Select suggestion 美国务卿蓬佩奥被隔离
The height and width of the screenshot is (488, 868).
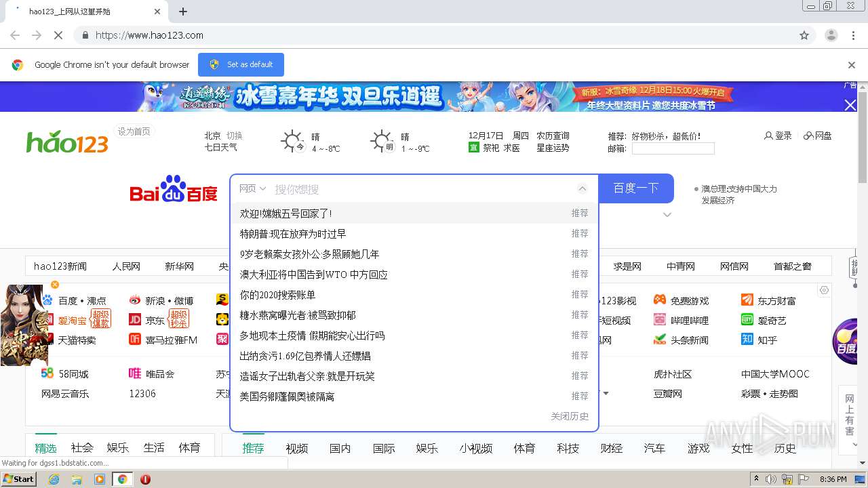pos(414,396)
